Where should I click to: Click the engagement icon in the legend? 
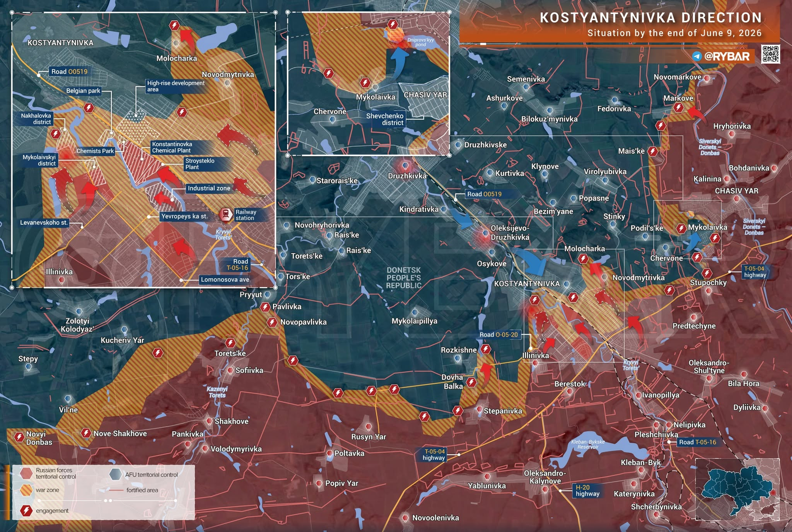click(x=27, y=510)
